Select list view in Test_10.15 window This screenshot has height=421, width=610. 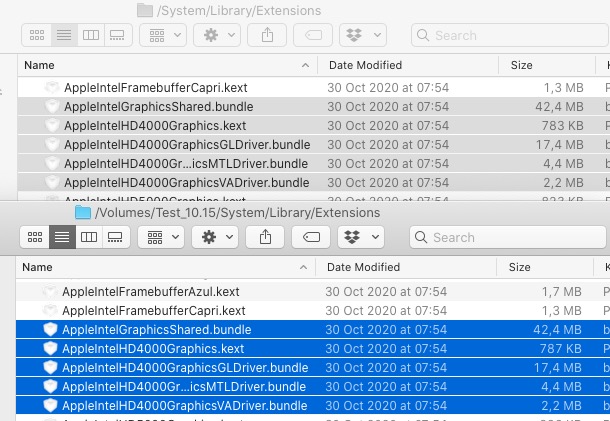click(x=62, y=237)
